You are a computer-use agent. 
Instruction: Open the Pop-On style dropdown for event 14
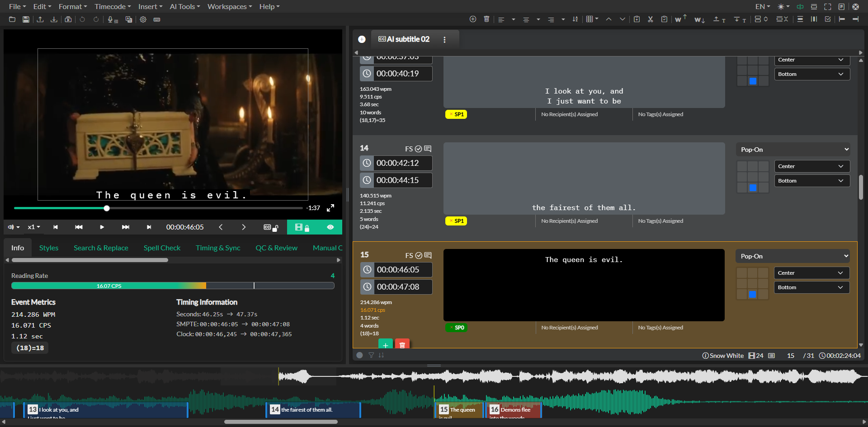click(x=793, y=150)
